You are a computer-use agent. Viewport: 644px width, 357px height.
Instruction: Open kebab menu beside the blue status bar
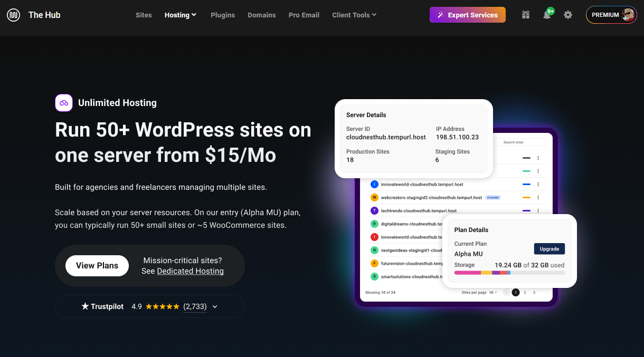click(538, 184)
